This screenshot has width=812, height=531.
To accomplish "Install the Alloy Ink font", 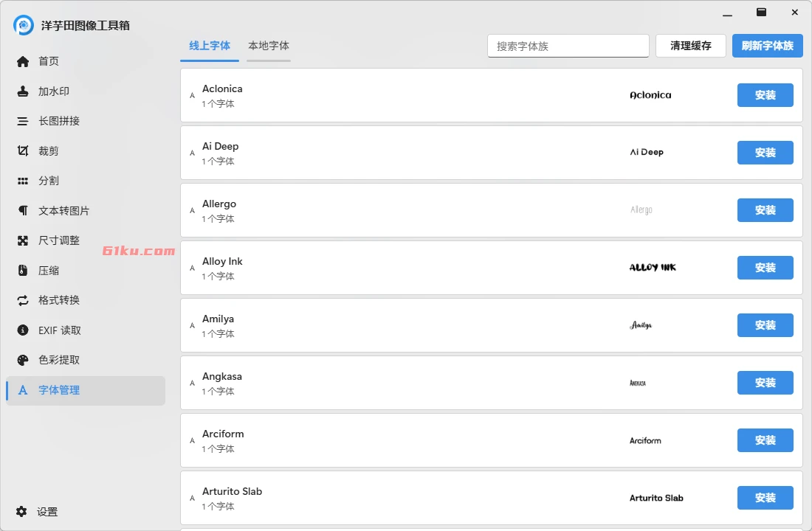I will [765, 268].
